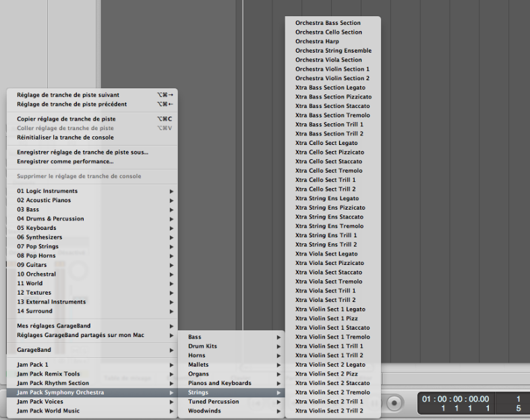Choose Orchestra Violin Section 1 preset

click(333, 69)
